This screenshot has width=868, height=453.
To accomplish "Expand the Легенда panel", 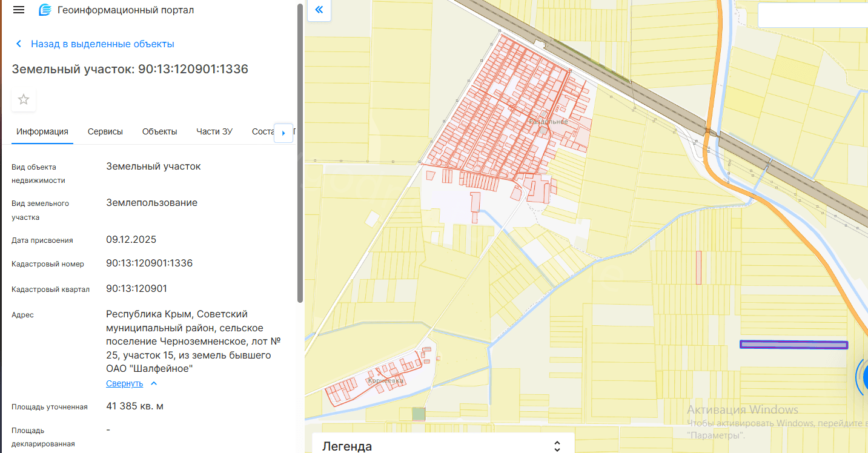I will [557, 446].
